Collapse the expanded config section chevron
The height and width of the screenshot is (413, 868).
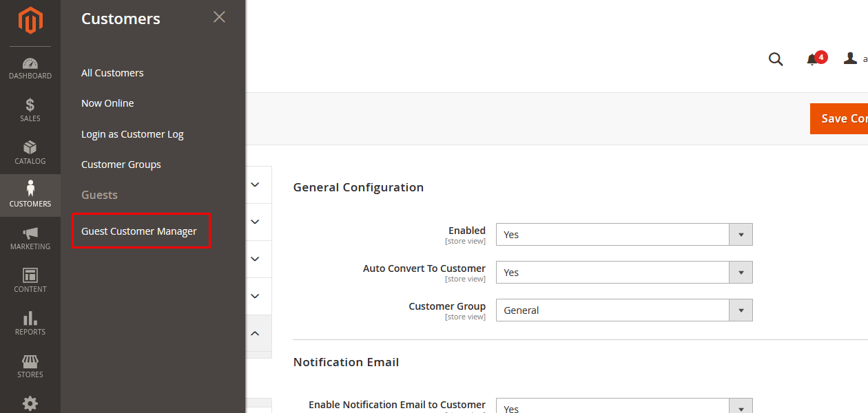(255, 333)
